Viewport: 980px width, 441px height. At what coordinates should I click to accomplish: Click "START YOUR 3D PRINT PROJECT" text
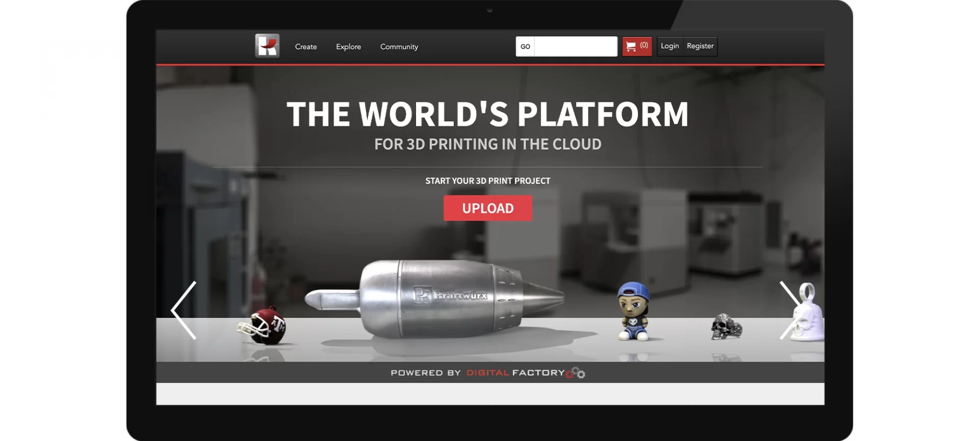point(487,181)
